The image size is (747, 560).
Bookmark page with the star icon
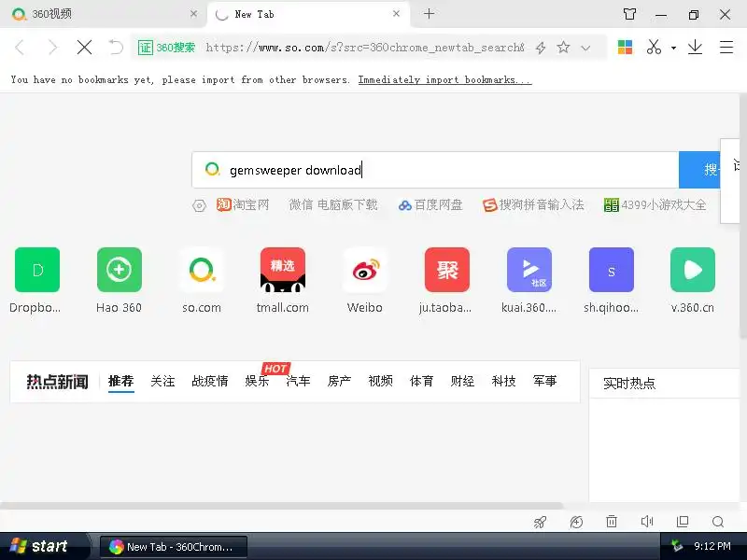click(563, 48)
